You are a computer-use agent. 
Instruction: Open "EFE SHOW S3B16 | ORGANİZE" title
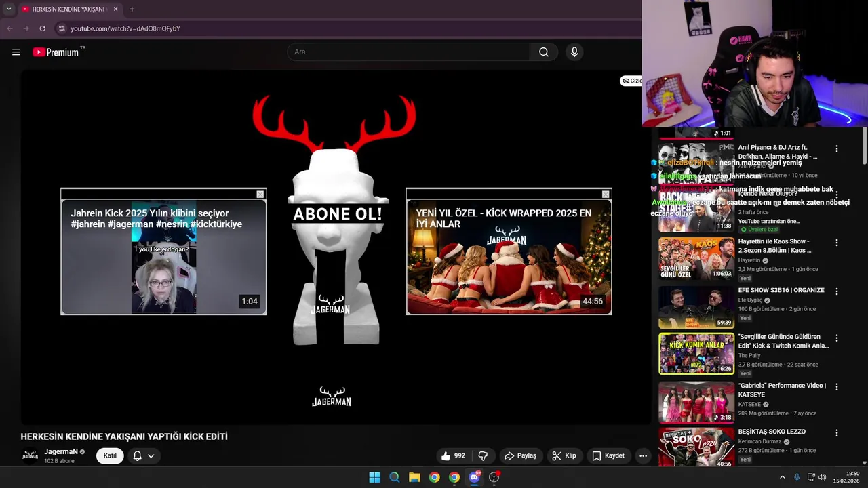781,290
